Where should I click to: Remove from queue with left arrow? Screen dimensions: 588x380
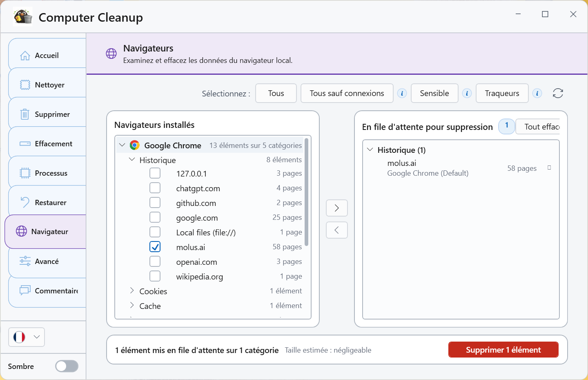pyautogui.click(x=337, y=230)
